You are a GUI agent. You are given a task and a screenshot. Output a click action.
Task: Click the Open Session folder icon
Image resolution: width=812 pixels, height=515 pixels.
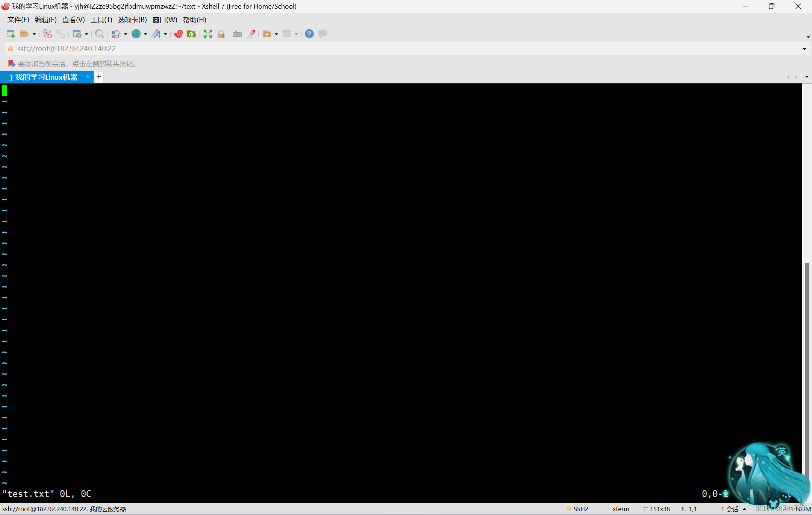pyautogui.click(x=24, y=34)
